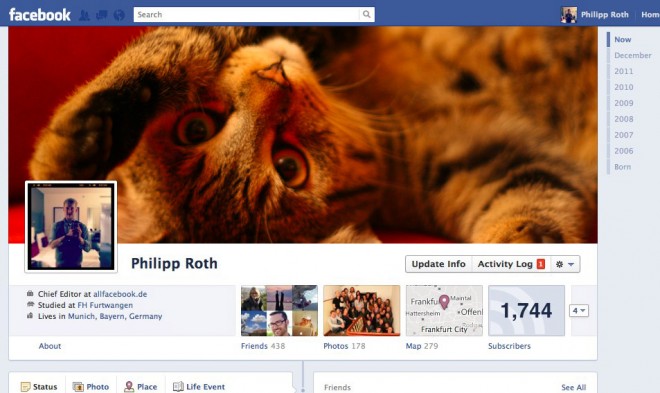Click the search magnifier icon
Image resolution: width=660 pixels, height=393 pixels.
click(367, 14)
